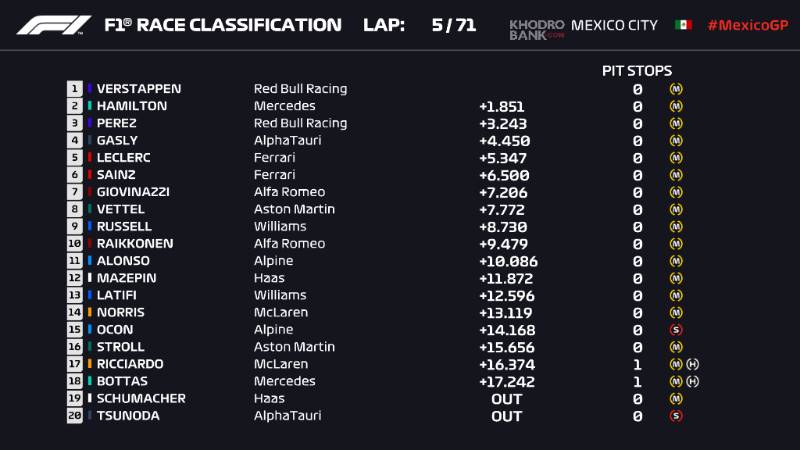800x450 pixels.
Task: Click Ocon's red soft tyre icon
Action: click(676, 330)
